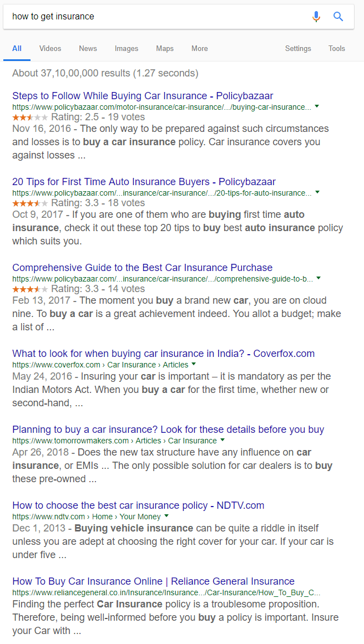Switch to the News tab
The image size is (364, 644).
88,49
